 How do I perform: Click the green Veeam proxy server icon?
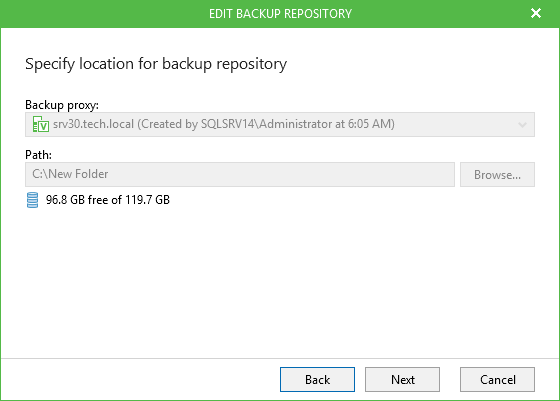[x=41, y=124]
